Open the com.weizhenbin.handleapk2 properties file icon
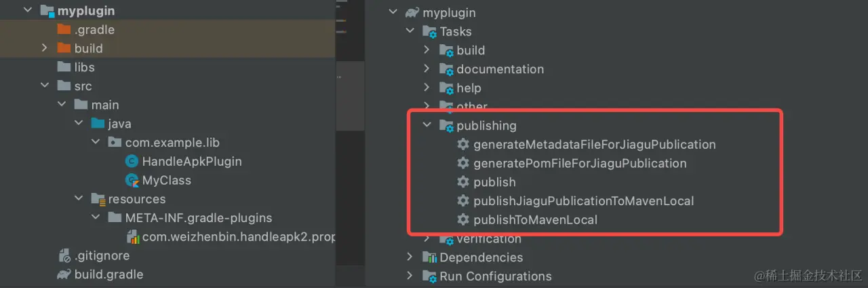 coord(132,237)
